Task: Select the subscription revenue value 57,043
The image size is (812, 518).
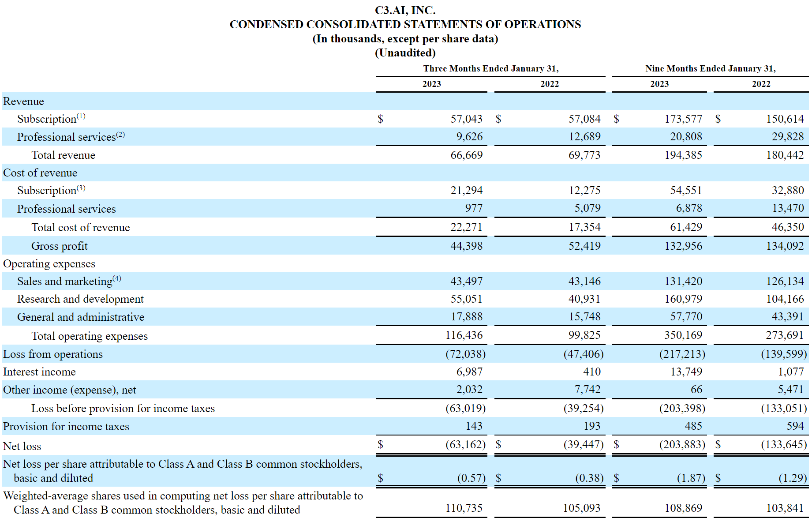Action: pyautogui.click(x=466, y=119)
